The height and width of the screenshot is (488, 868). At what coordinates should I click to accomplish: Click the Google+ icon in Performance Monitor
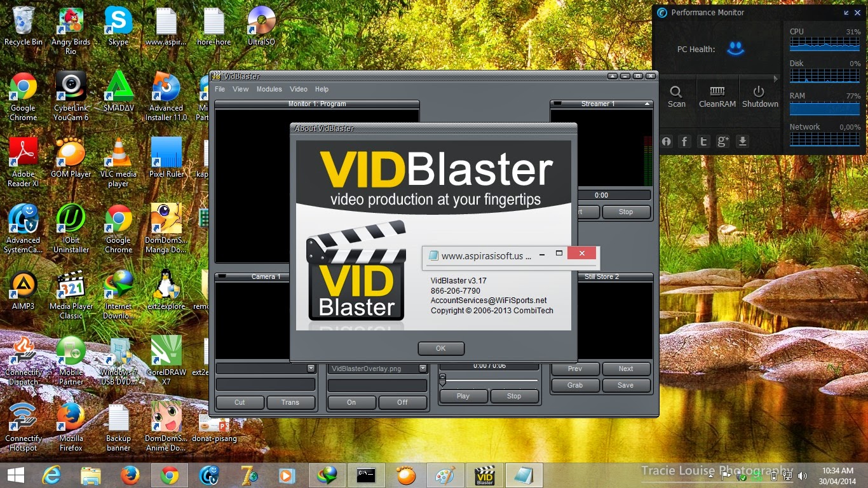point(723,141)
